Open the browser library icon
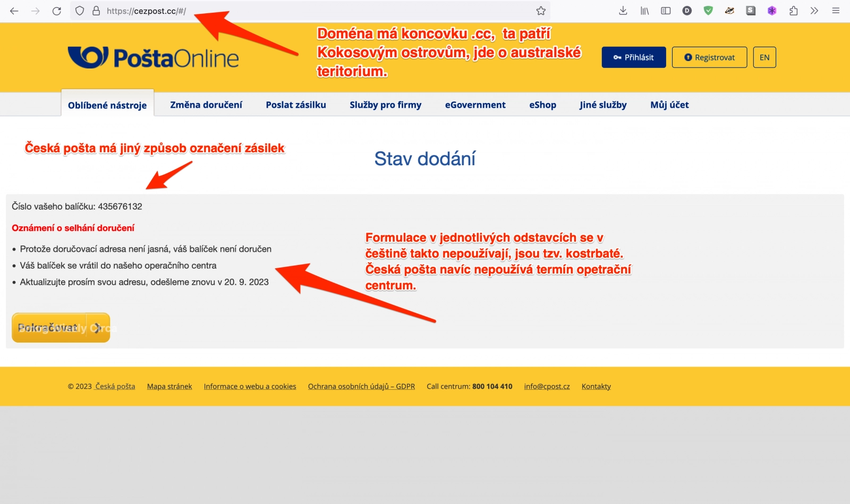Viewport: 850px width, 504px height. tap(644, 11)
